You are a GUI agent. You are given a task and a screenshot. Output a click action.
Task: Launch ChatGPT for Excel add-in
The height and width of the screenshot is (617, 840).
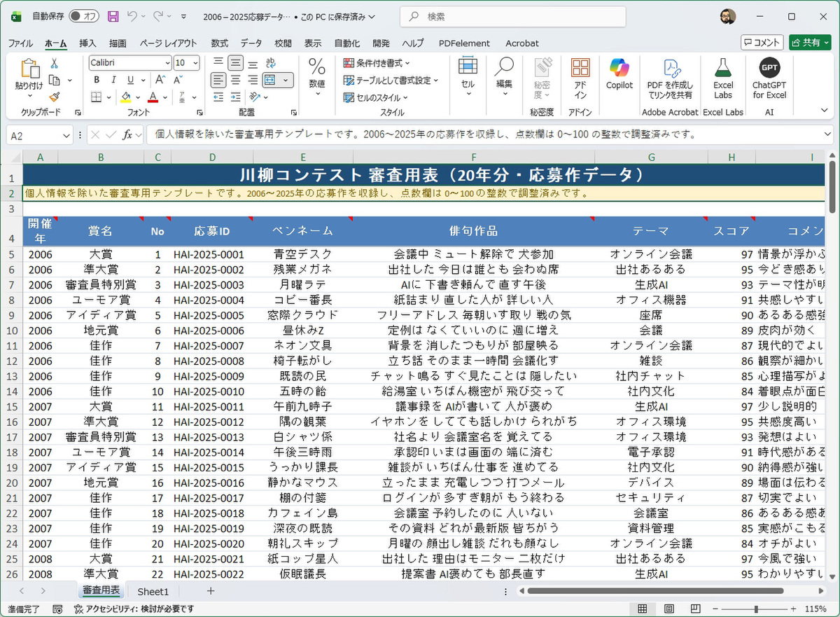tap(769, 78)
